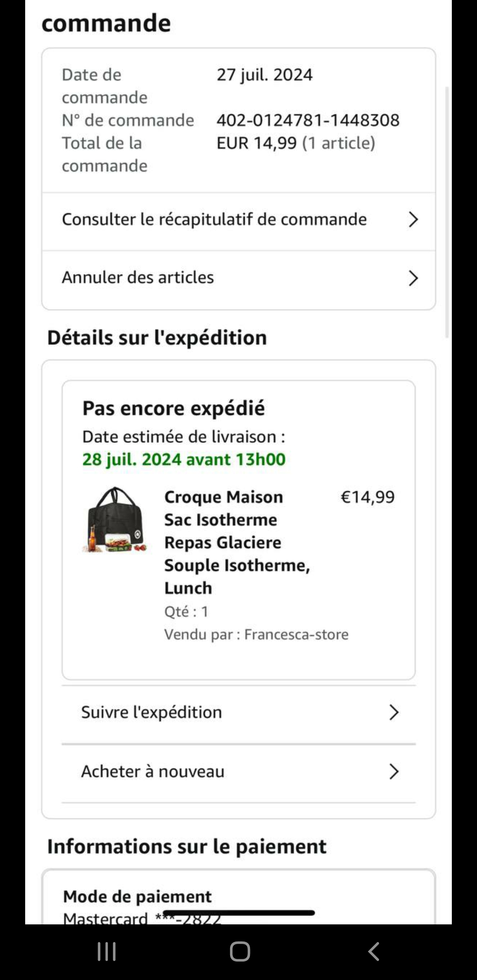Tap the Android back arrow icon
Viewport: 477px width, 980px height.
pyautogui.click(x=374, y=951)
